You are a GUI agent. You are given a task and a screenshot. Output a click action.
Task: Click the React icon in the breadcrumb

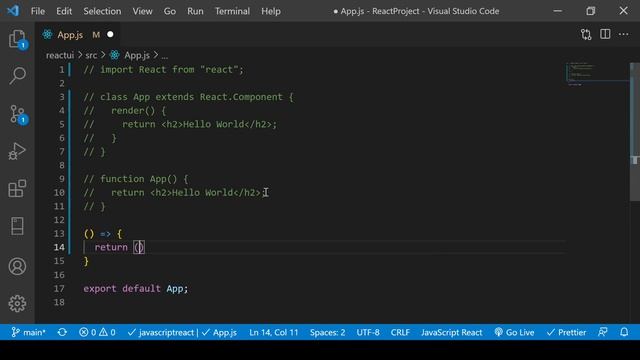(115, 55)
